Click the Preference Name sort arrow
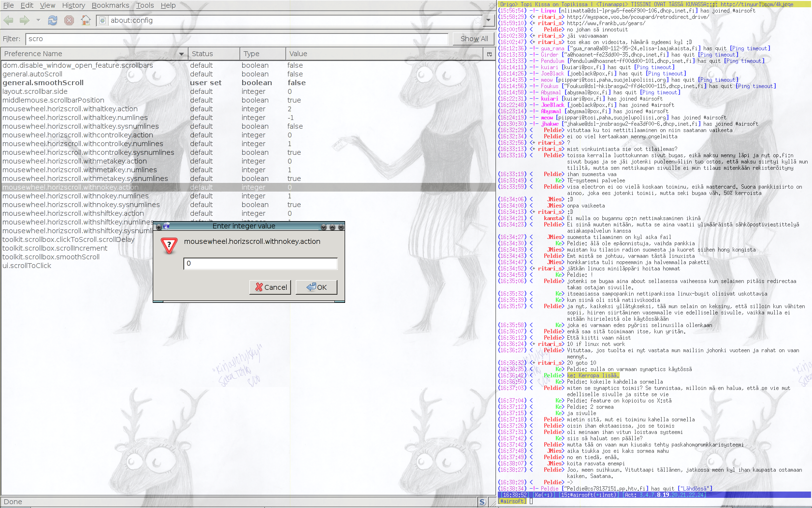Screen dimensions: 812x508 click(182, 54)
